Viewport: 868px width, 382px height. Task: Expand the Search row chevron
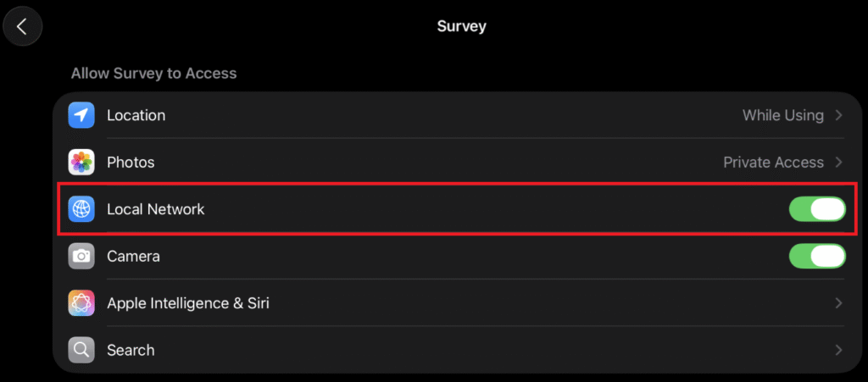coord(839,350)
